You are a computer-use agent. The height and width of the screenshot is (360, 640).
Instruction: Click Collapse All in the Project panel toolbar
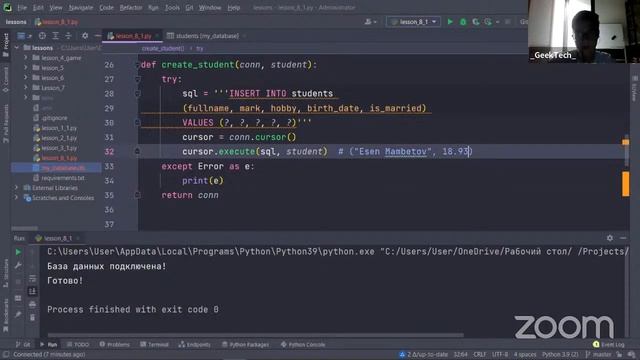68,36
